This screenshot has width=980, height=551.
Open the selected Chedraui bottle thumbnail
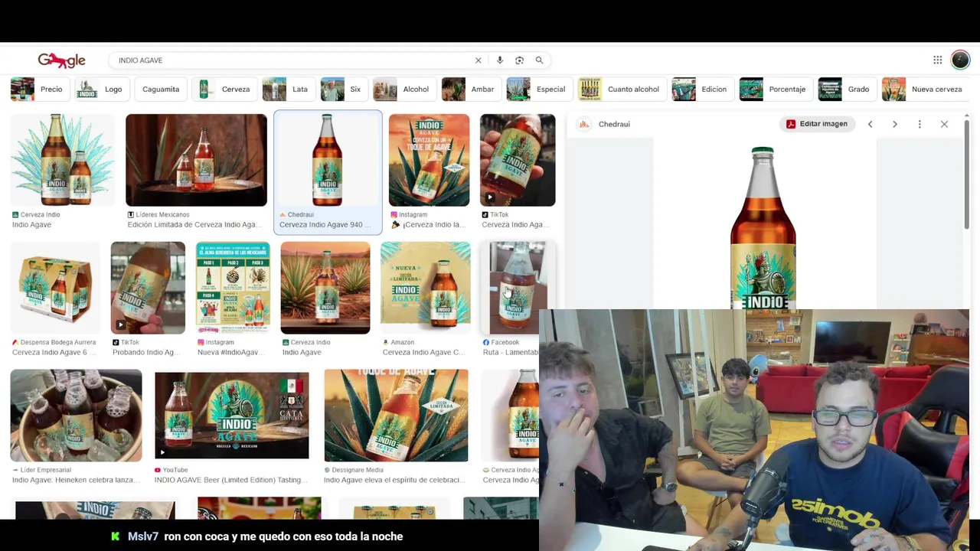pyautogui.click(x=328, y=160)
